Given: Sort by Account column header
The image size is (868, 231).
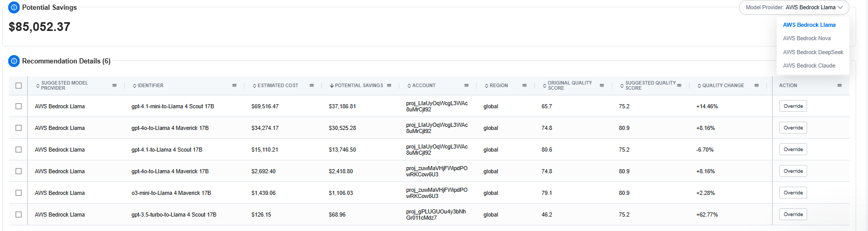Looking at the screenshot, I should (421, 86).
